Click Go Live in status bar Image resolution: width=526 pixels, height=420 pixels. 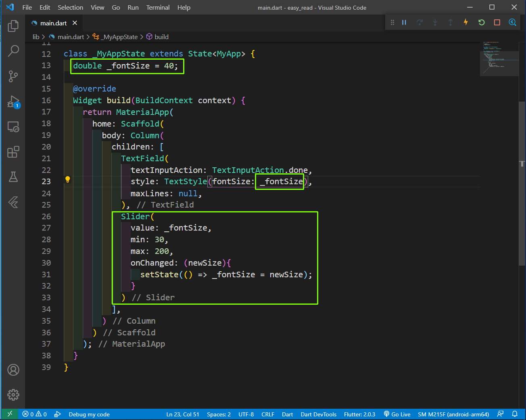pyautogui.click(x=397, y=414)
